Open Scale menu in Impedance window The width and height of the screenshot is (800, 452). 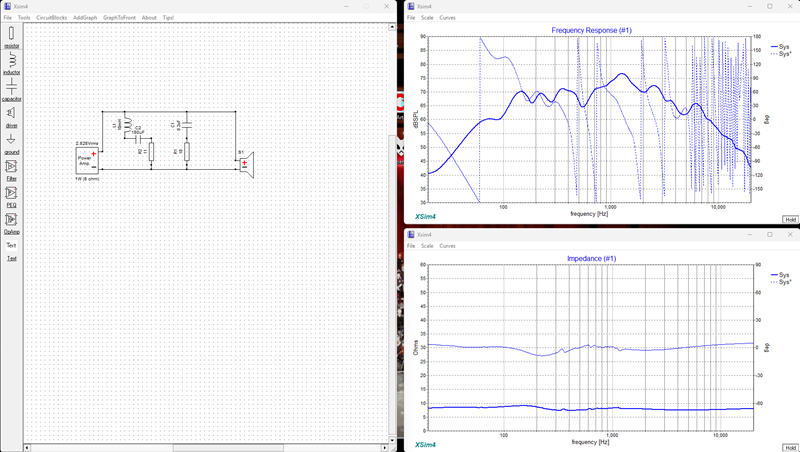tap(427, 245)
